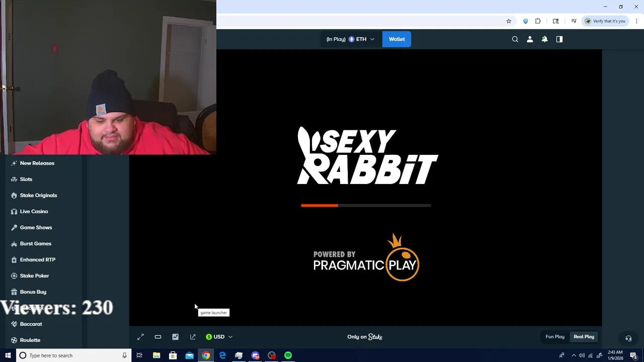Open Slots in the sidebar

[x=26, y=179]
